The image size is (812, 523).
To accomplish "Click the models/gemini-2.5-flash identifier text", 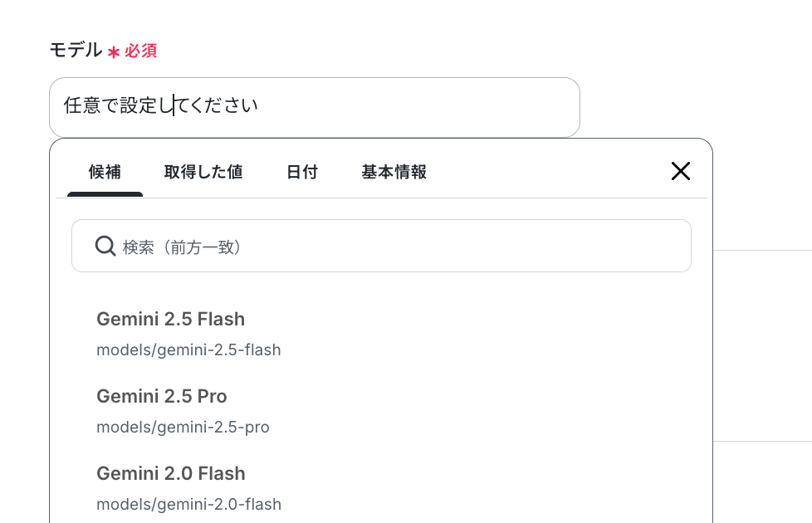I will (x=188, y=350).
